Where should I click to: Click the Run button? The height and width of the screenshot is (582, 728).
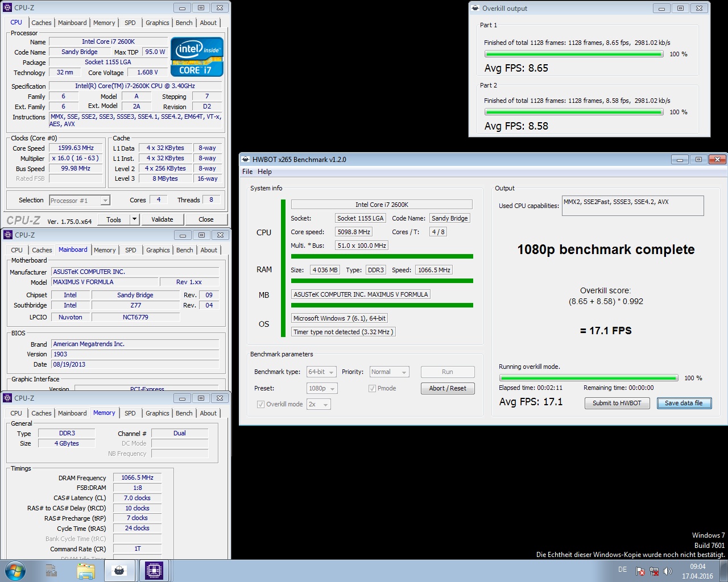(448, 372)
